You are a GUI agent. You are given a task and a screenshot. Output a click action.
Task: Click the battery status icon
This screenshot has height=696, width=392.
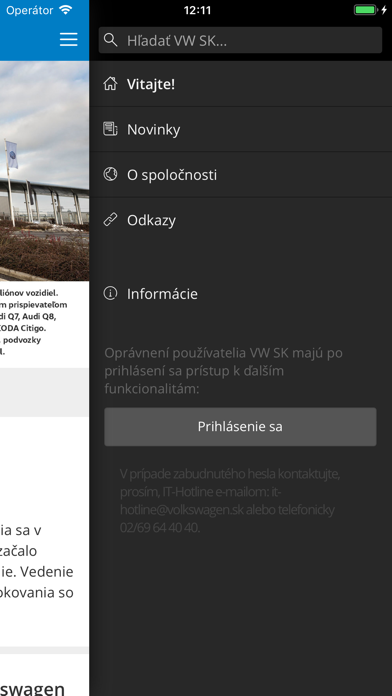[x=365, y=10]
